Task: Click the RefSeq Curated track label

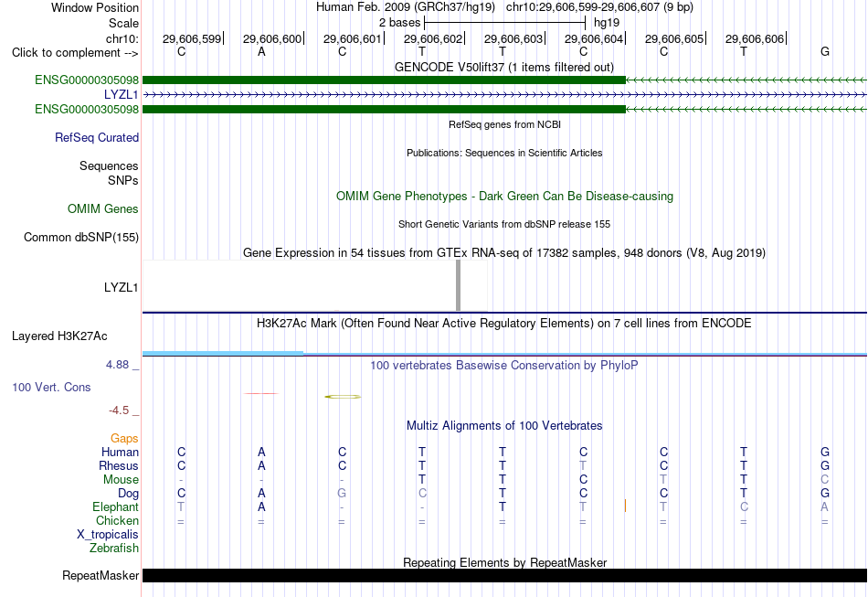Action: pos(96,137)
